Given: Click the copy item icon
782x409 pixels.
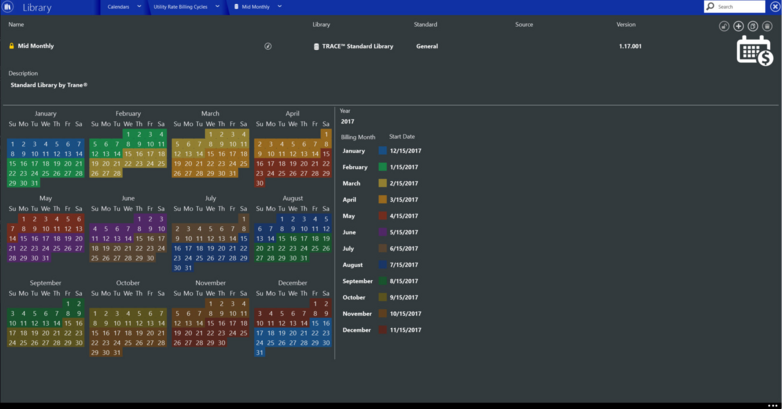Looking at the screenshot, I should [753, 26].
